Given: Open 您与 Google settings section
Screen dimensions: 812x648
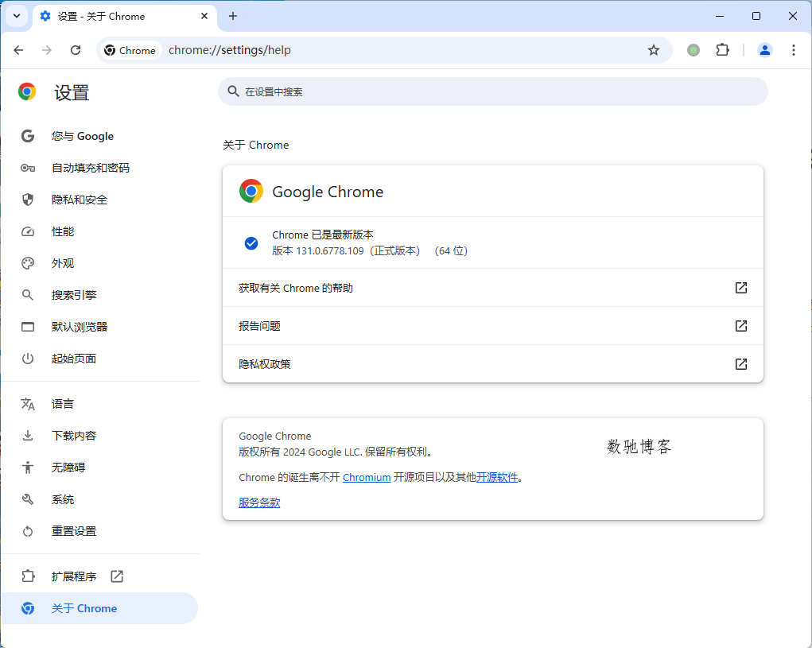Looking at the screenshot, I should pos(100,136).
